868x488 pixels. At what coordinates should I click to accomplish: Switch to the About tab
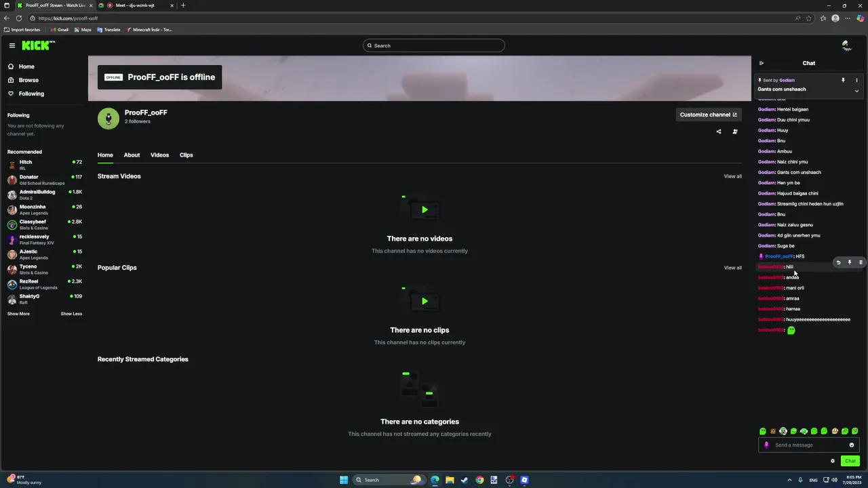pos(132,155)
